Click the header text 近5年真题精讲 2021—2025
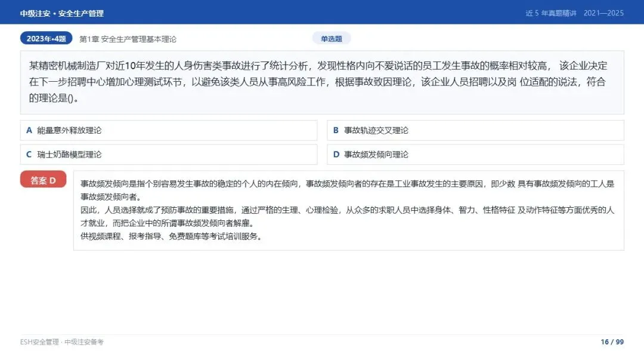This screenshot has height=363, width=644. click(x=575, y=13)
